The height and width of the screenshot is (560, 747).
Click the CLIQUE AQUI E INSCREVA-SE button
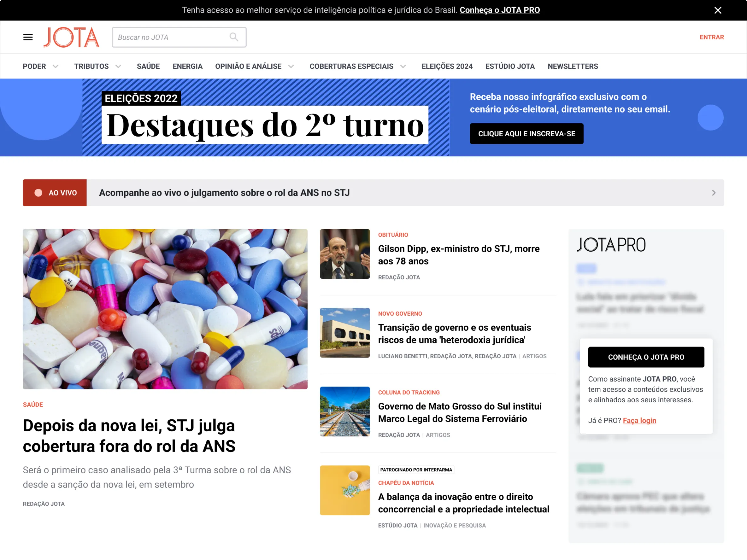(x=526, y=134)
